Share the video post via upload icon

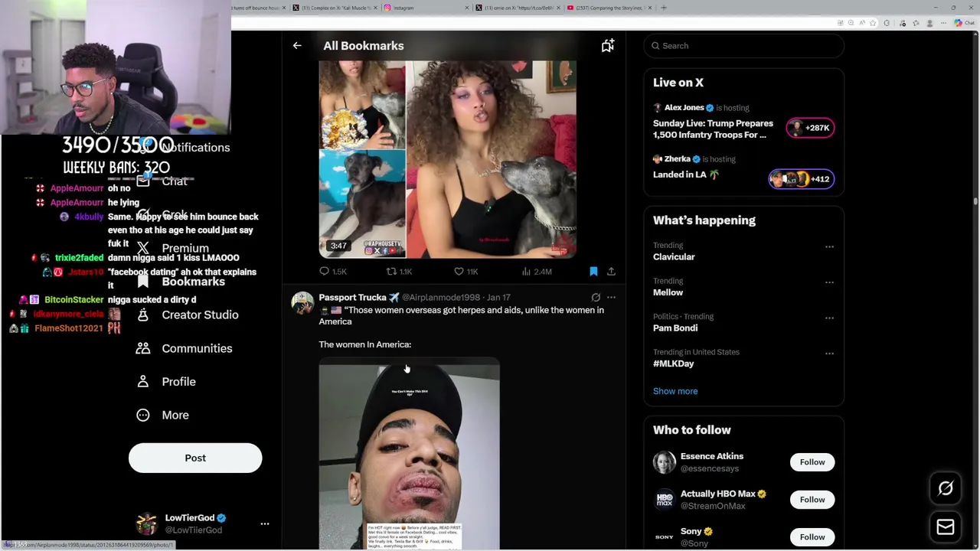[611, 272]
